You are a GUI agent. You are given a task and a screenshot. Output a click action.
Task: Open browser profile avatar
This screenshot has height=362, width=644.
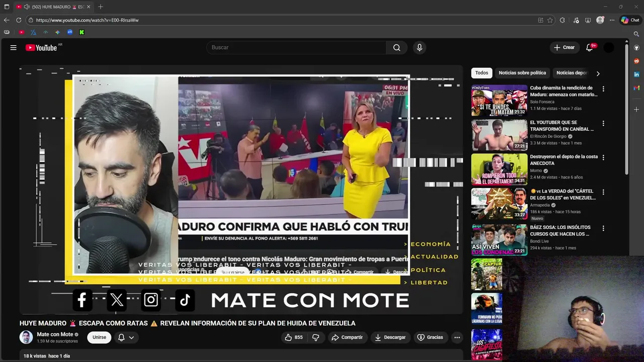pos(600,20)
